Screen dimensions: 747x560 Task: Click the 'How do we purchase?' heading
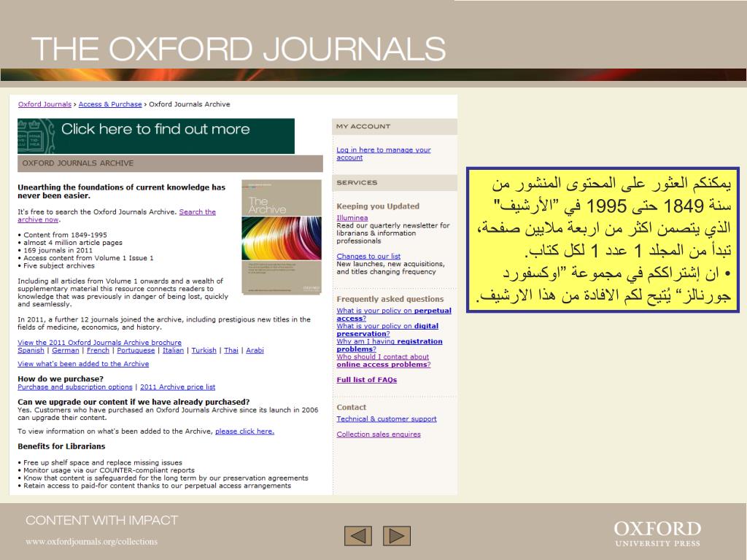pos(61,379)
